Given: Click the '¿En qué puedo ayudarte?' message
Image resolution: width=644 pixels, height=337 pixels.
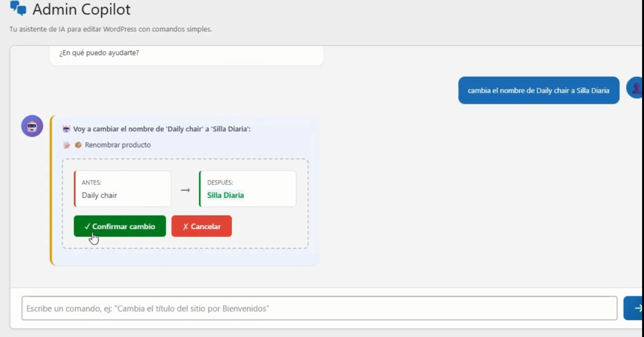Looking at the screenshot, I should click(x=99, y=53).
